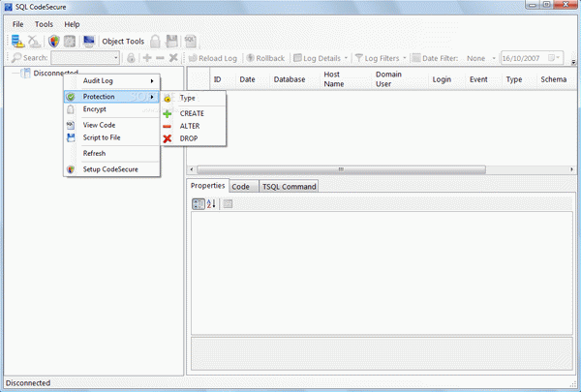Click the computer monitor toolbar icon
This screenshot has height=392, width=581.
click(x=89, y=41)
